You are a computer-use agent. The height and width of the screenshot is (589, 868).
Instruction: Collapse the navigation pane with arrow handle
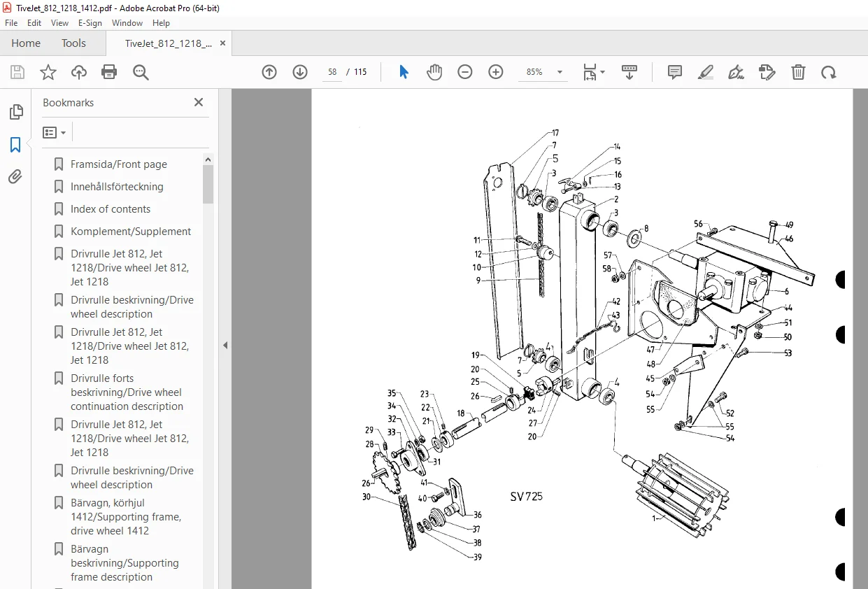pos(225,345)
